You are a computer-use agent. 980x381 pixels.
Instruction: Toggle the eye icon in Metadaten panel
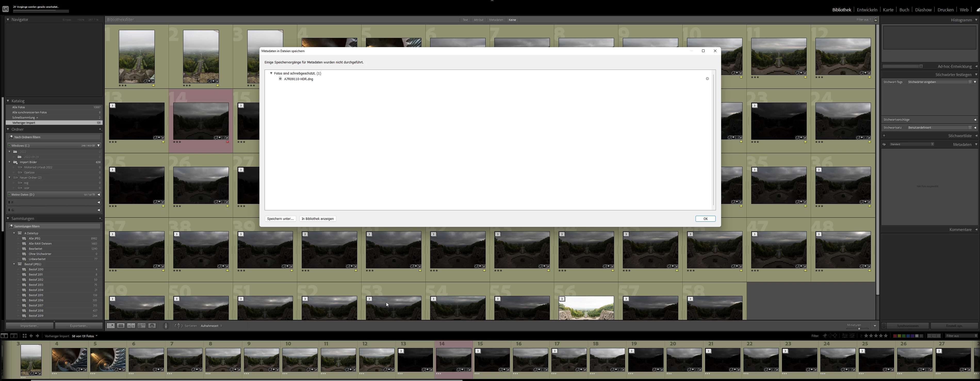tap(884, 145)
